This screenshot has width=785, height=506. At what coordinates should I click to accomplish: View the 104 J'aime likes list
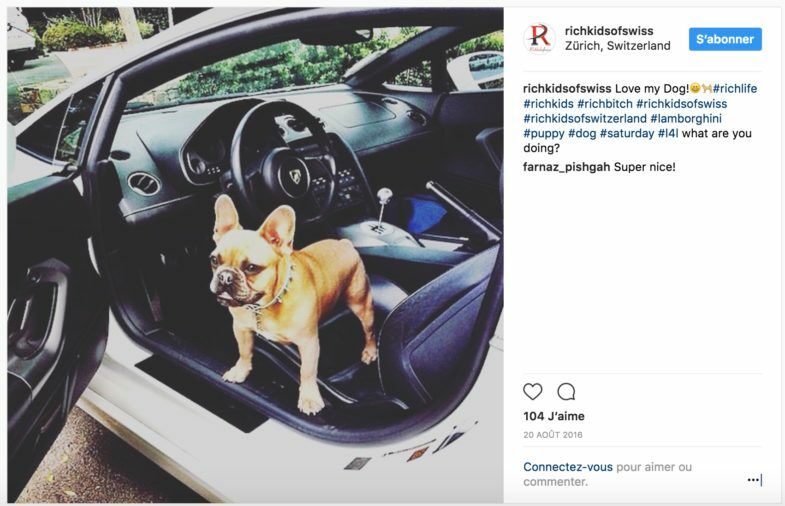coord(554,416)
